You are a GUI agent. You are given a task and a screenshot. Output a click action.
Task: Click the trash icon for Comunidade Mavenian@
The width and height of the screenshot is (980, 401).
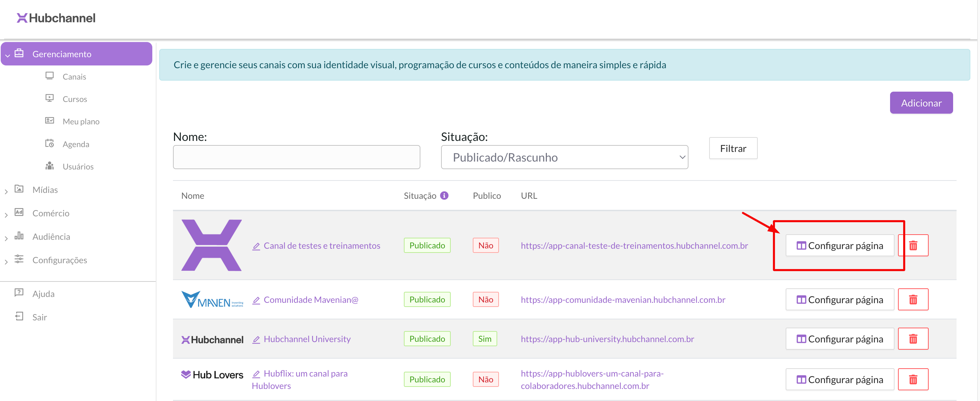913,300
